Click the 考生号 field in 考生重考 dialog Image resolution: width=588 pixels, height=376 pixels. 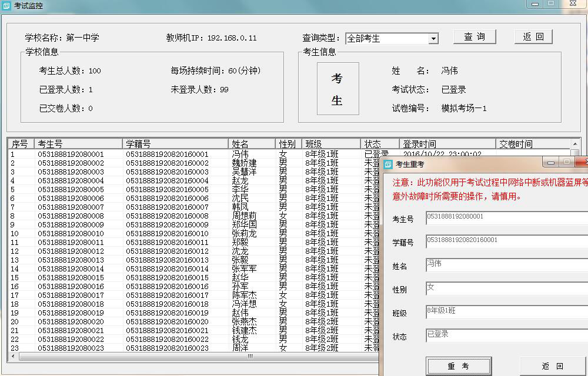tap(506, 218)
